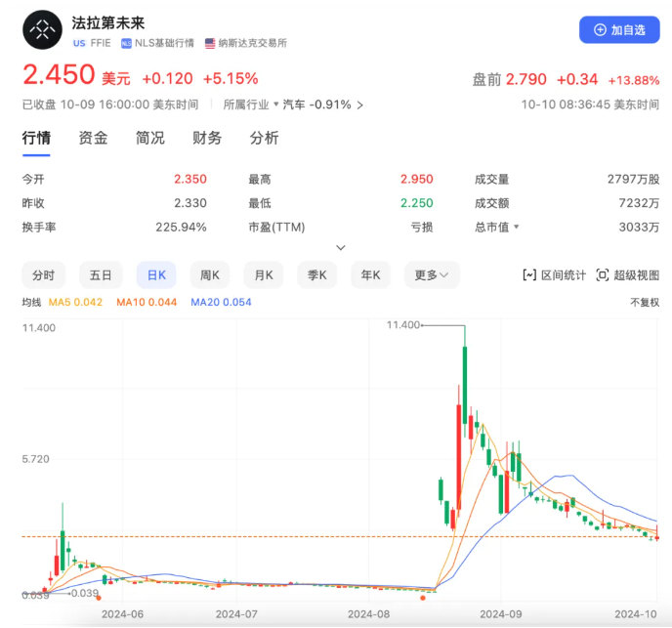672x628 pixels.
Task: Click the 法拉第未来 stock name
Action: (108, 23)
